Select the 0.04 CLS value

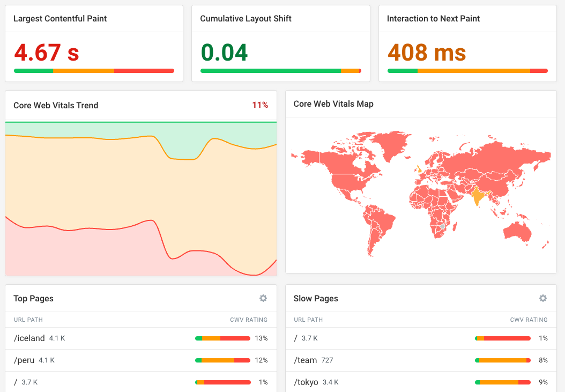[x=224, y=53]
